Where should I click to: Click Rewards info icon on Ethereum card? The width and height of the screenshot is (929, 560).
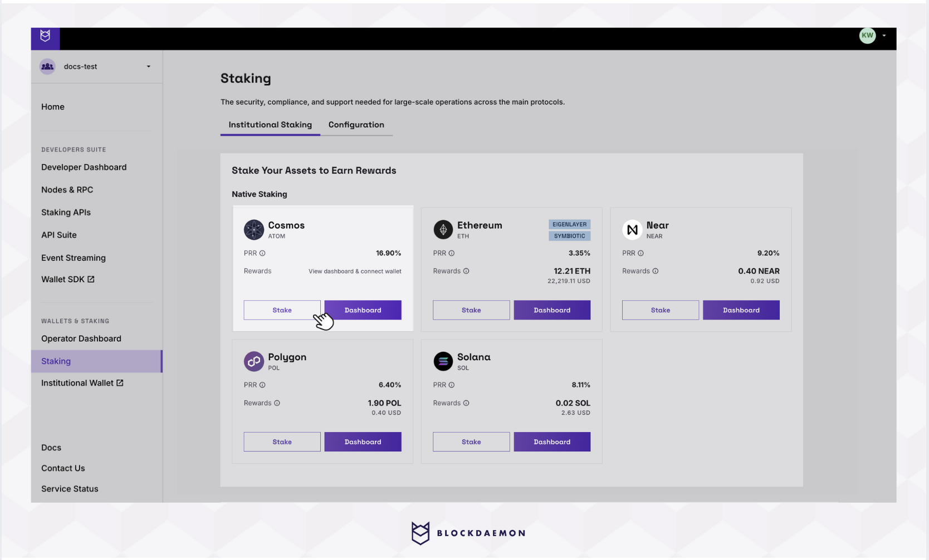point(466,271)
